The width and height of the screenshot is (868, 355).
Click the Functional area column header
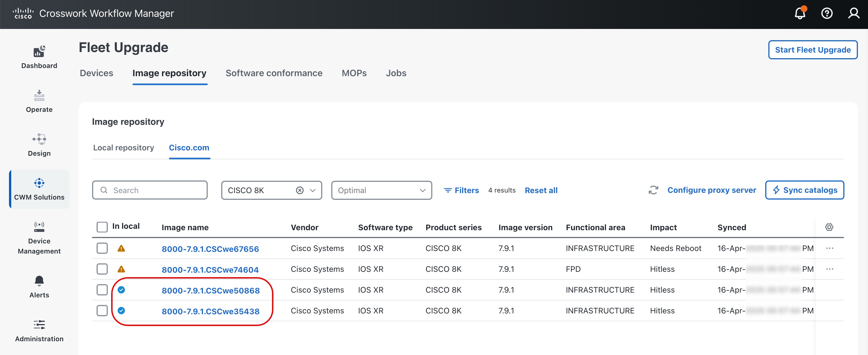(x=595, y=227)
